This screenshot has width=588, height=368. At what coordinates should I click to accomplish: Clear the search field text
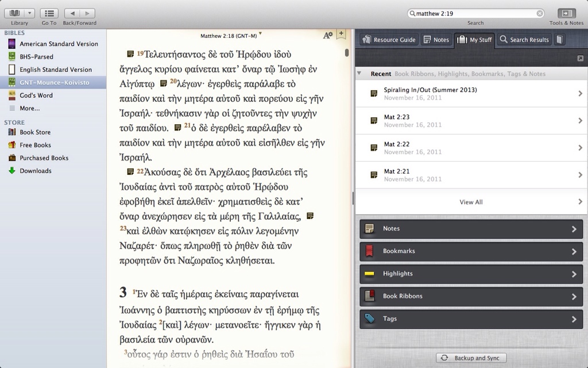pos(540,13)
